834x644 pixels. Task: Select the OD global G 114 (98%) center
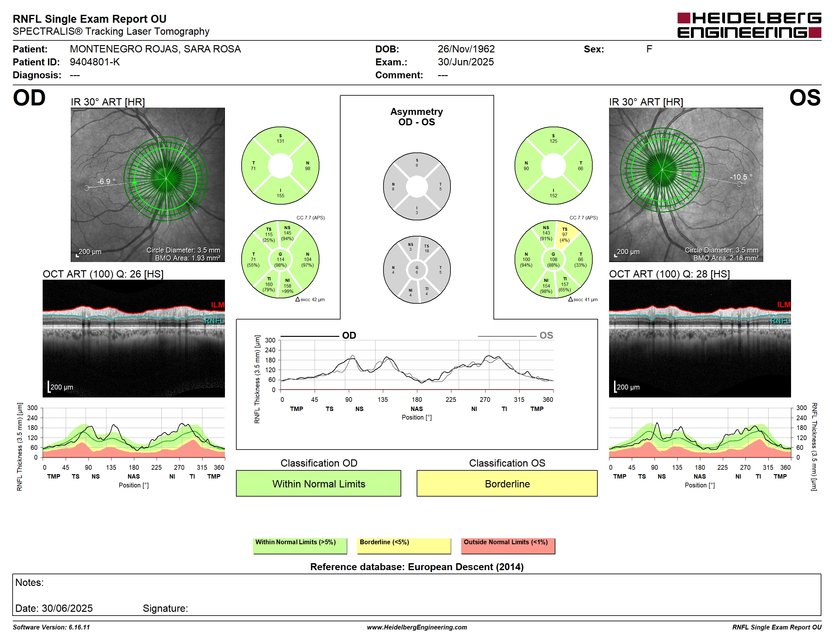tap(280, 259)
